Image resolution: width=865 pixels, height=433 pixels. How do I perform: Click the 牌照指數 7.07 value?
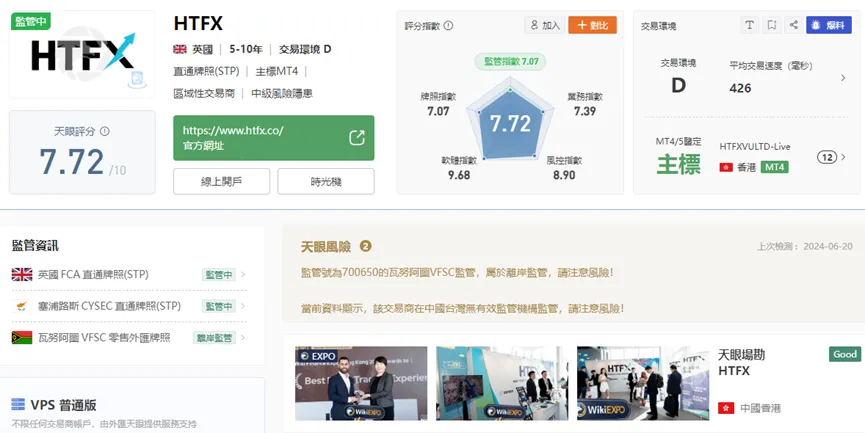pyautogui.click(x=438, y=111)
